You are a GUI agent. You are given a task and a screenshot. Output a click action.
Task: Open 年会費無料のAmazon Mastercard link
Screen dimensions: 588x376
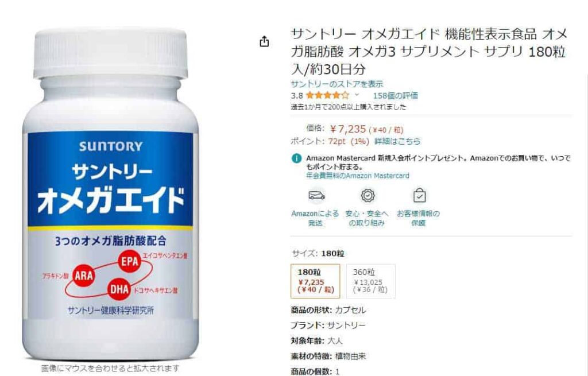(358, 176)
